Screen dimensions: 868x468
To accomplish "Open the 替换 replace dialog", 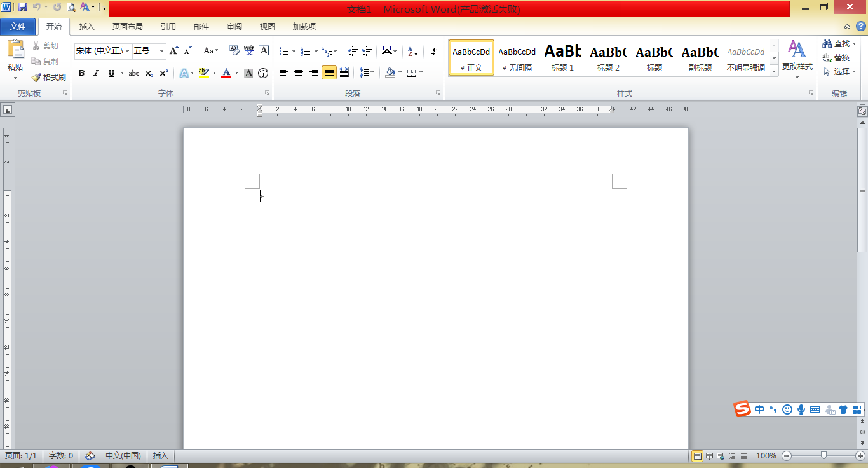I will pos(836,58).
